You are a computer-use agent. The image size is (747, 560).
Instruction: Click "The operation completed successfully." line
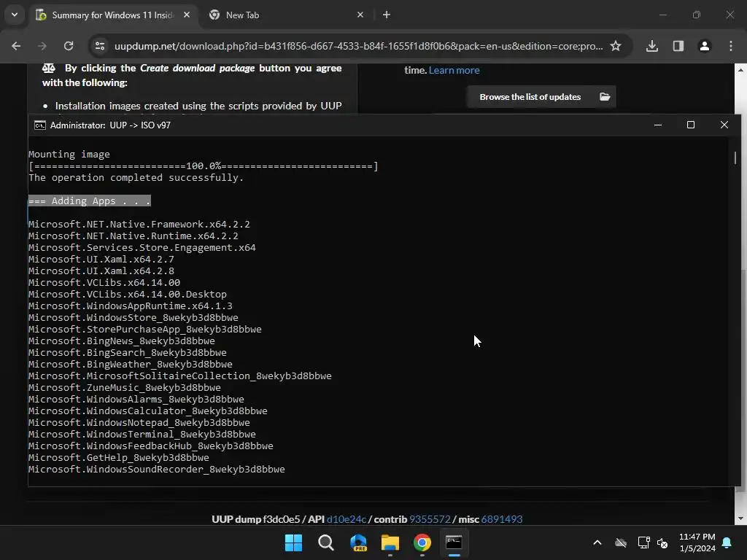tap(136, 178)
